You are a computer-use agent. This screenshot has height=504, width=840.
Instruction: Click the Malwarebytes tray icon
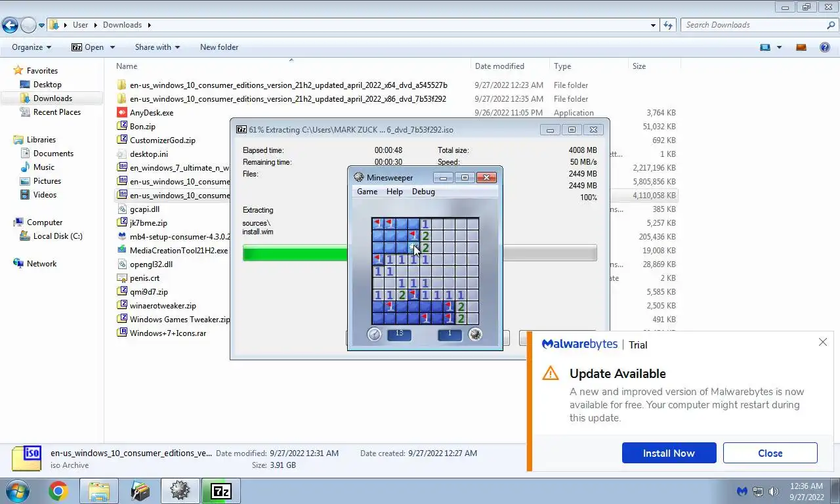[x=742, y=492]
